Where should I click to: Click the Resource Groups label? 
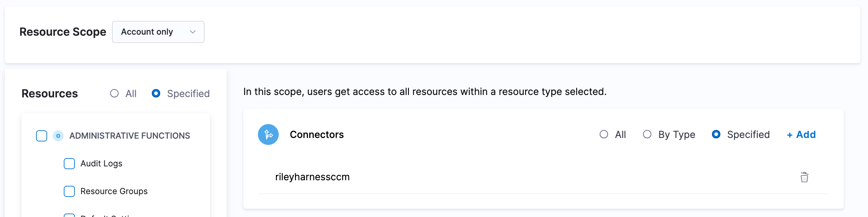click(x=114, y=191)
